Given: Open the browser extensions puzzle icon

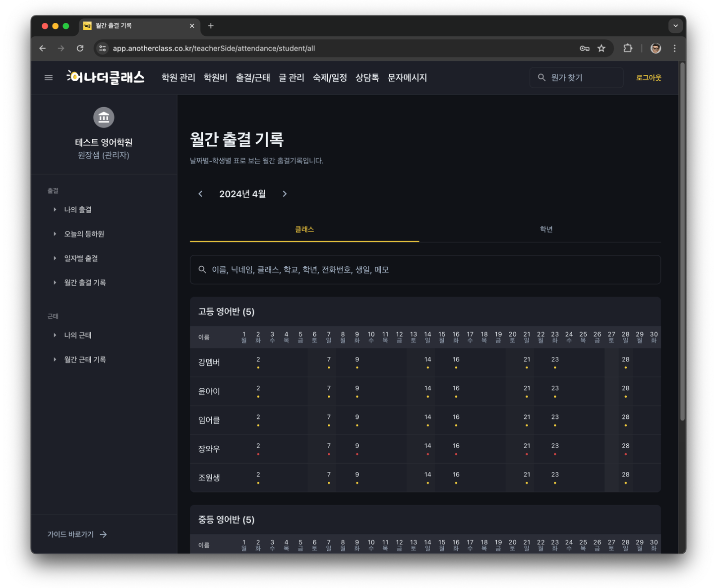Looking at the screenshot, I should pyautogui.click(x=628, y=48).
